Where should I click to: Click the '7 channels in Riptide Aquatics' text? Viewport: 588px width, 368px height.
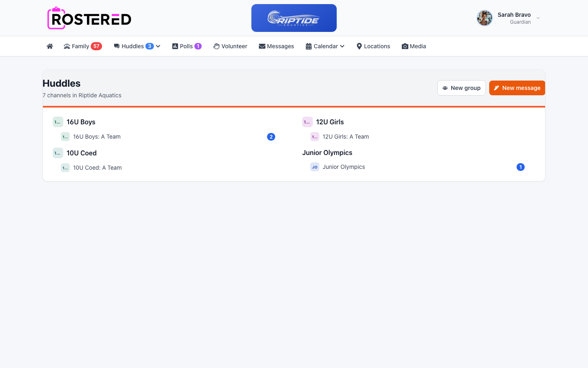click(x=82, y=95)
